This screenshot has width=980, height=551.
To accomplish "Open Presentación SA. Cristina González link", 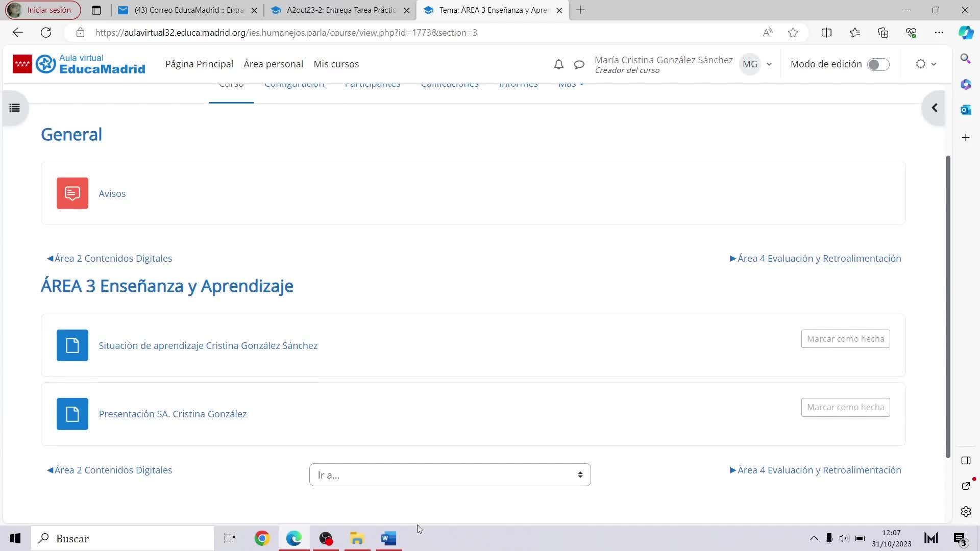I will point(173,414).
